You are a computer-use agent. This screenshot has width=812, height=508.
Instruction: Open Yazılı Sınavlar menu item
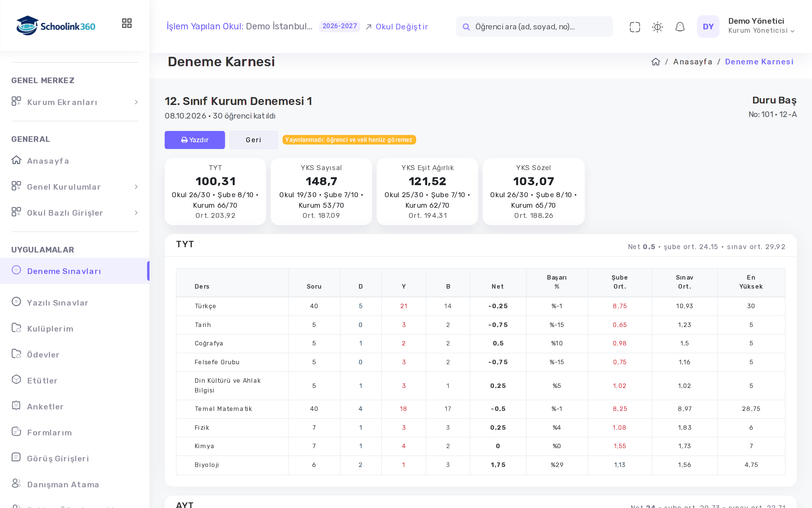[x=74, y=303]
